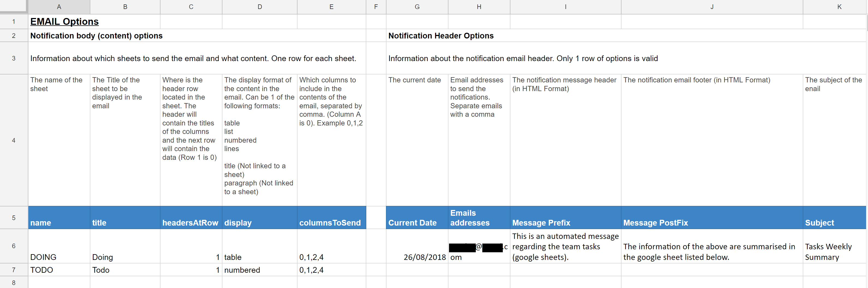Image resolution: width=868 pixels, height=288 pixels.
Task: Click the 'Tasks Weekly Summary' subject cell
Action: [x=835, y=246]
